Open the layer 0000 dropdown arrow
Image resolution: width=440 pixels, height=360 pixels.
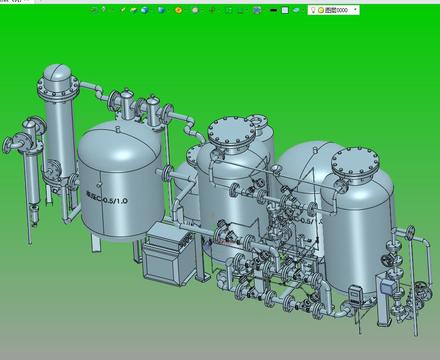(x=355, y=10)
